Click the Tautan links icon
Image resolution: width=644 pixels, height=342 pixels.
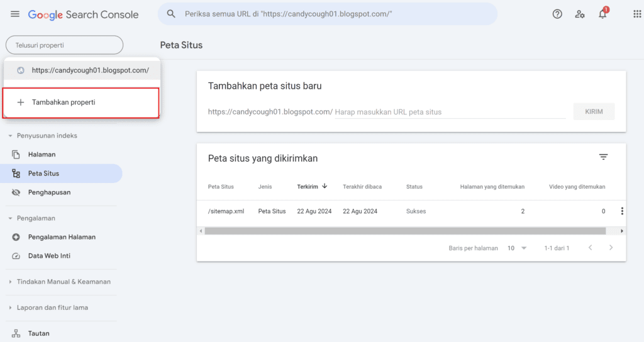[16, 333]
